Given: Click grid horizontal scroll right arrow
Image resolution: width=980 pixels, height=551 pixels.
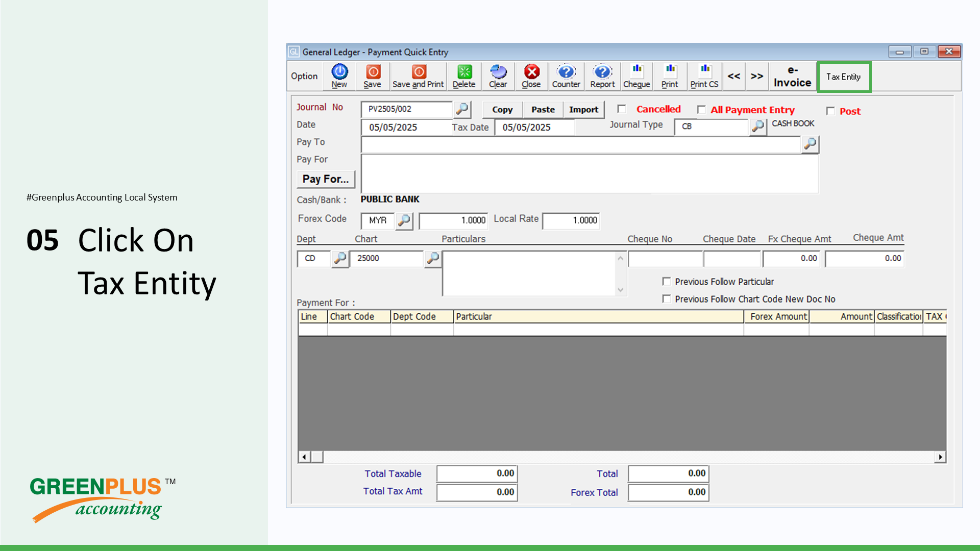Looking at the screenshot, I should coord(940,457).
